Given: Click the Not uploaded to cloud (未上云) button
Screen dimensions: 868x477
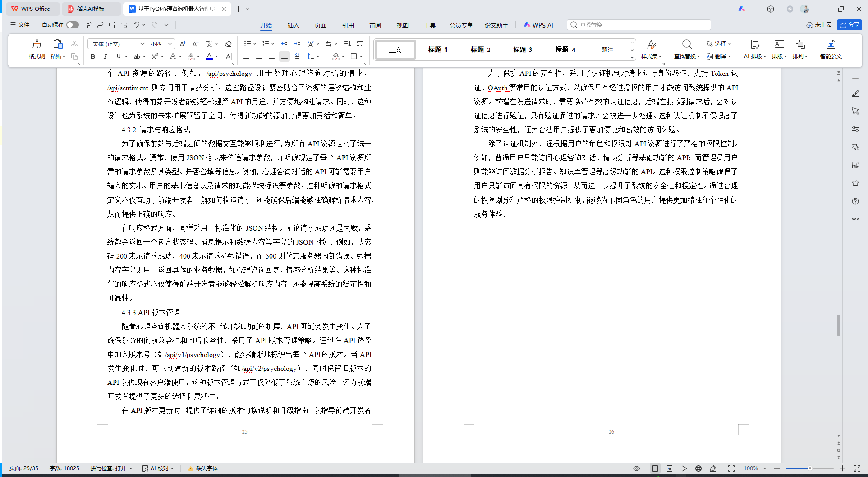Looking at the screenshot, I should (x=819, y=25).
